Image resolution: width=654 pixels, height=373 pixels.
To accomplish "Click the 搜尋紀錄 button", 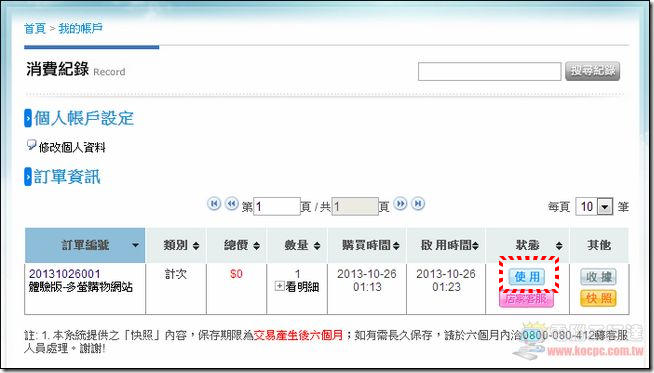I will pos(592,71).
